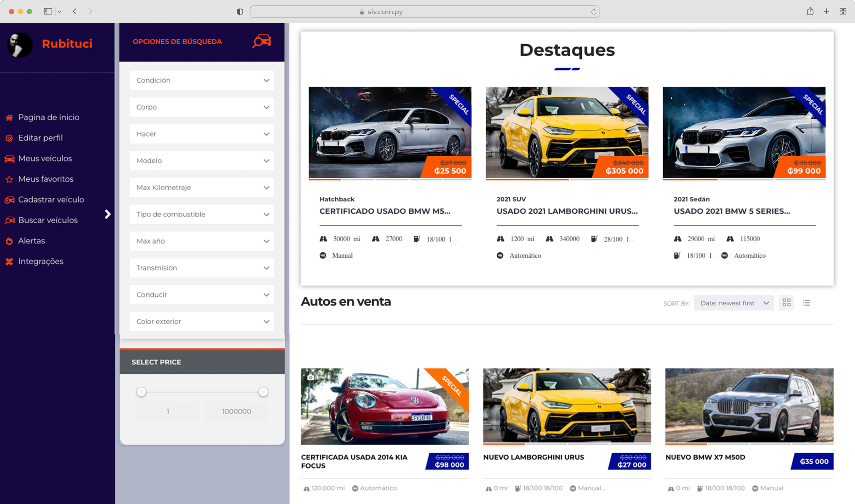Show the tab overview grid icon

tap(843, 11)
